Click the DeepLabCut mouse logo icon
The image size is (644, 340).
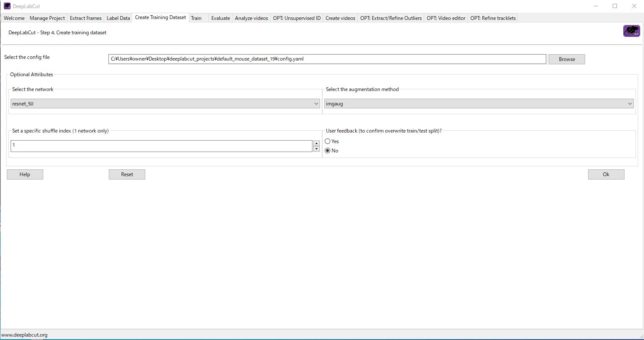(x=631, y=31)
